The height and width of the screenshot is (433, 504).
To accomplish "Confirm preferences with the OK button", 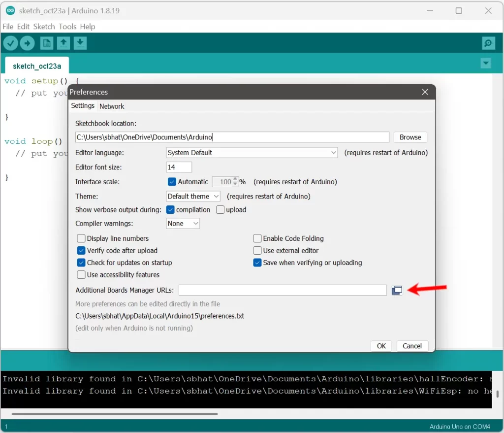I will click(381, 346).
